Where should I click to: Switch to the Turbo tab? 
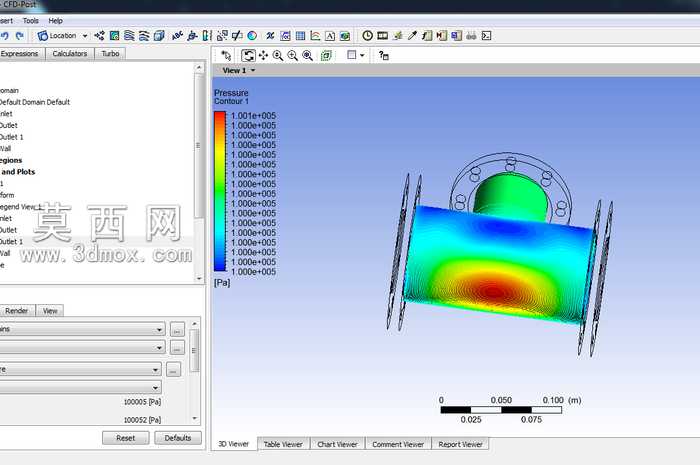[x=110, y=54]
